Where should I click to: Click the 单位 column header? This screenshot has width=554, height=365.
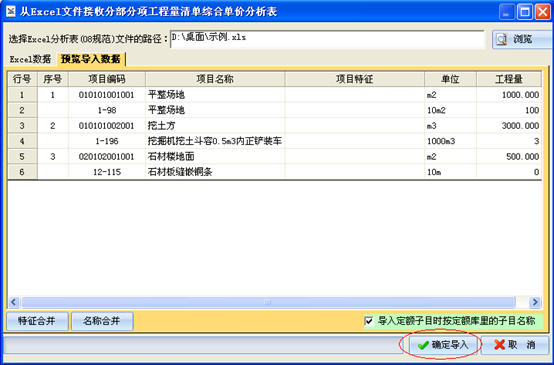click(x=450, y=79)
